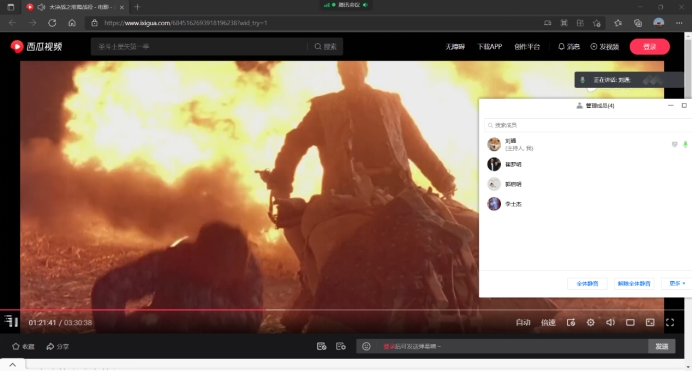Screen dimensions: 692x372
Task: Favorite the video with star icon
Action: 16,346
